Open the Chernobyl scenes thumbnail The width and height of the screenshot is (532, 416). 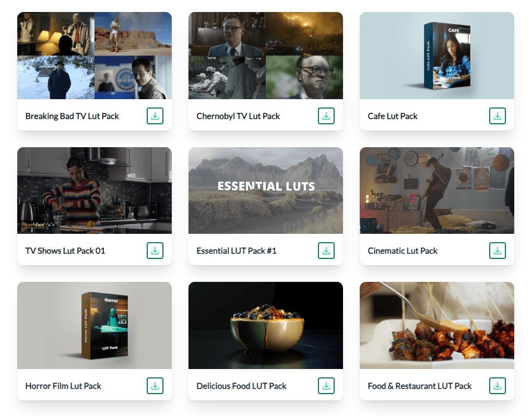click(266, 56)
